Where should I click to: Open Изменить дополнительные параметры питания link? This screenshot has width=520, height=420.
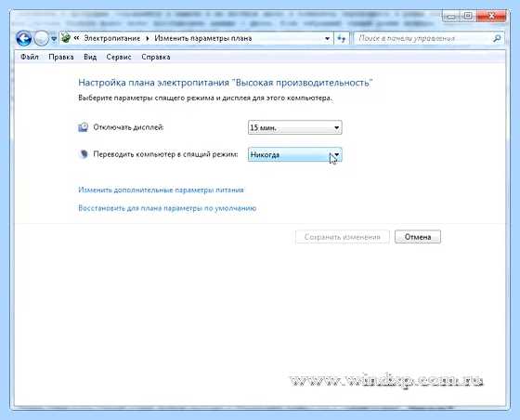click(161, 190)
